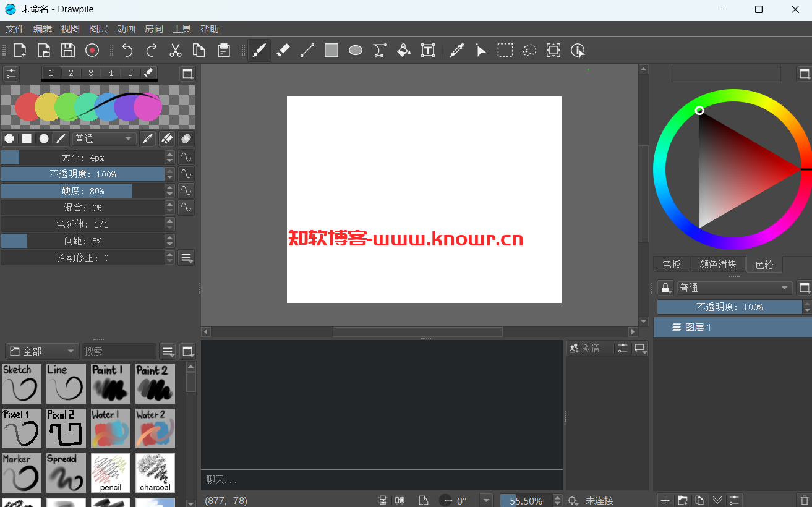This screenshot has height=507, width=812.
Task: Select the Freeform lasso selection tool
Action: [529, 51]
